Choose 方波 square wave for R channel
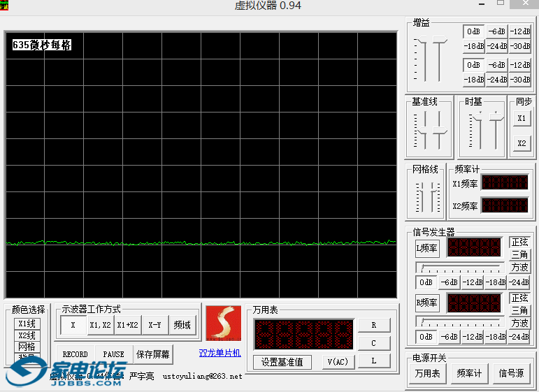The image size is (539, 392). (519, 323)
